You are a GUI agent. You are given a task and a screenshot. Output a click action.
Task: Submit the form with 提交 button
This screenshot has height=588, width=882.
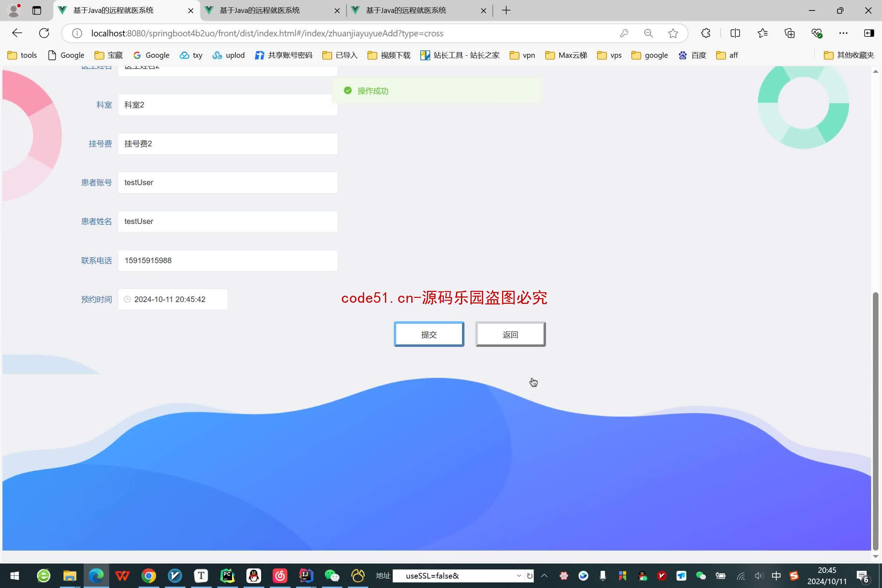pyautogui.click(x=429, y=334)
